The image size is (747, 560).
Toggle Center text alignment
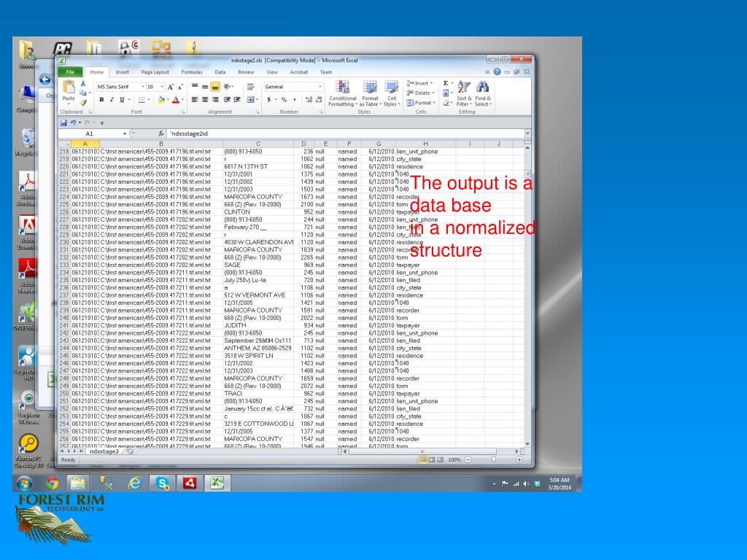coord(204,99)
